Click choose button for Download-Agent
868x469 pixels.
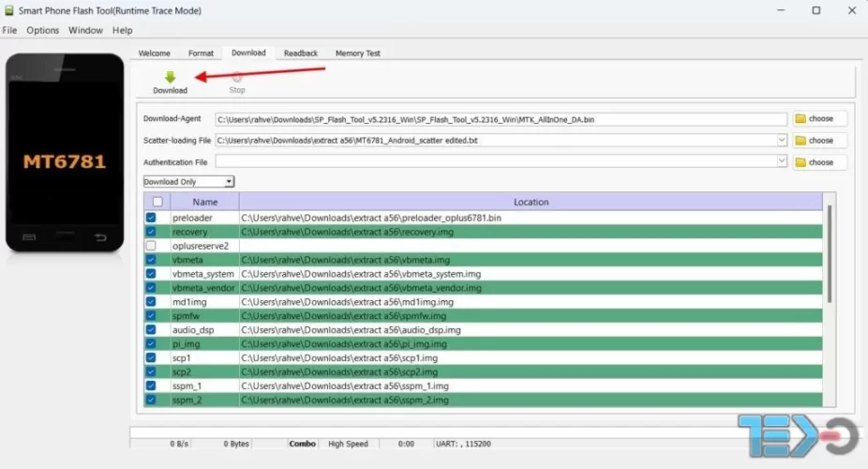pos(819,118)
